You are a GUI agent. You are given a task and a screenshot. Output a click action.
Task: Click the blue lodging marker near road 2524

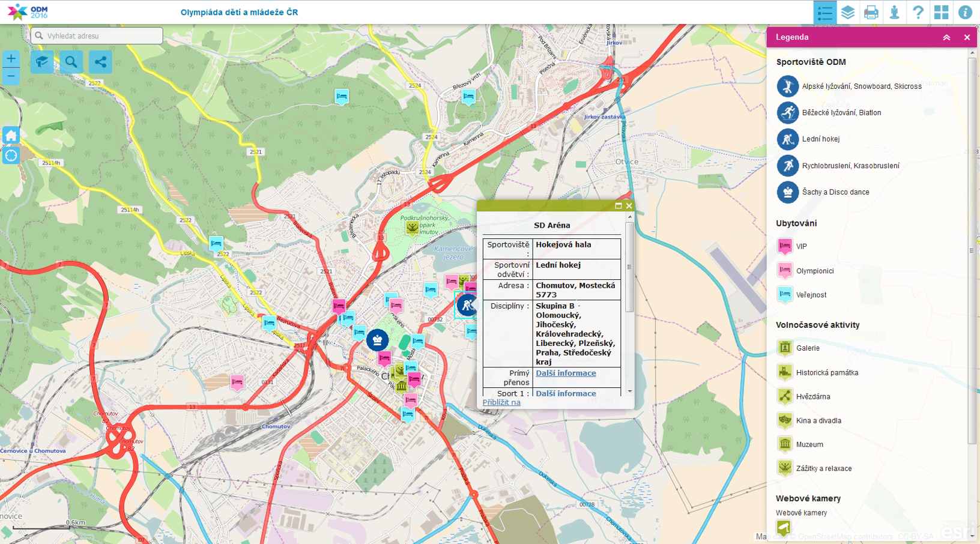(x=342, y=97)
